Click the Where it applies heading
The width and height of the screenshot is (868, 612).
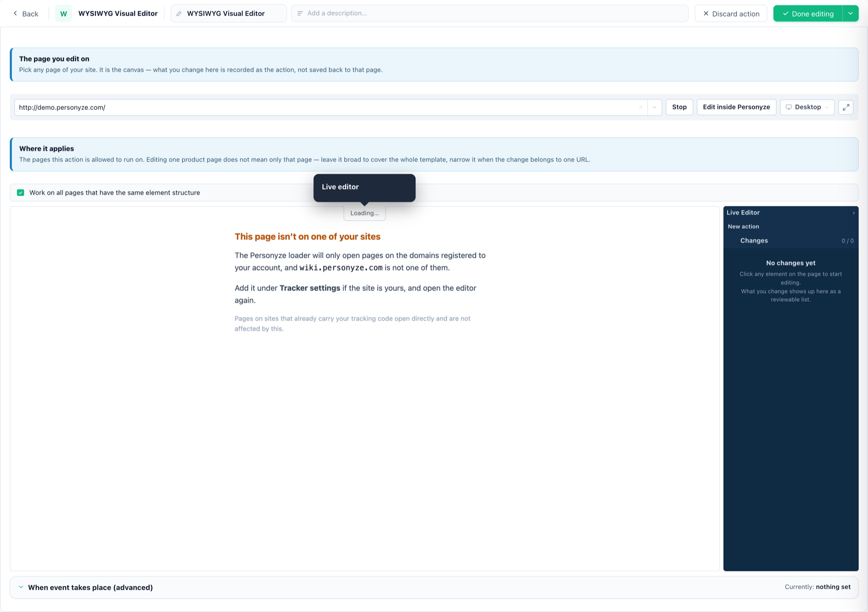click(46, 149)
